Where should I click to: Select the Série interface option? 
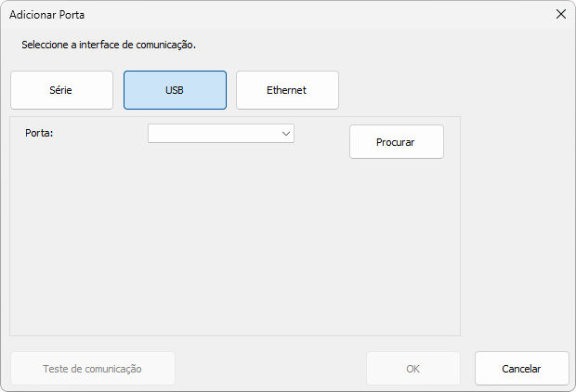[61, 90]
